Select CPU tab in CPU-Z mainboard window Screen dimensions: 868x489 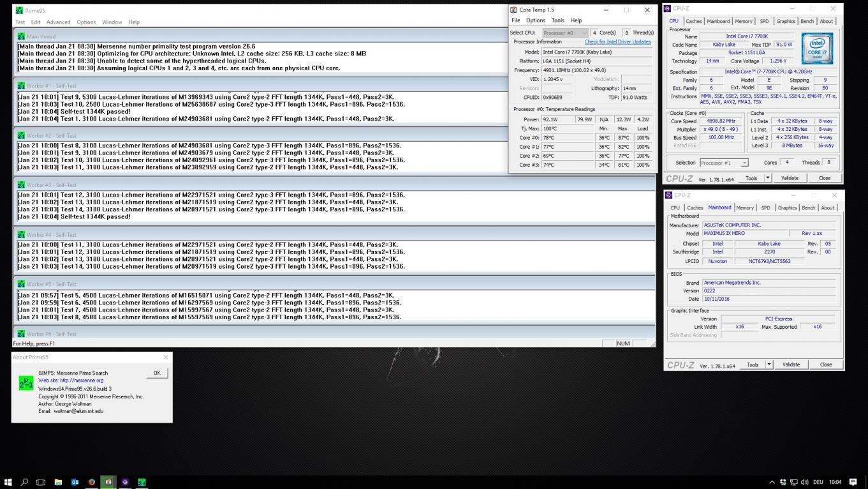point(675,207)
